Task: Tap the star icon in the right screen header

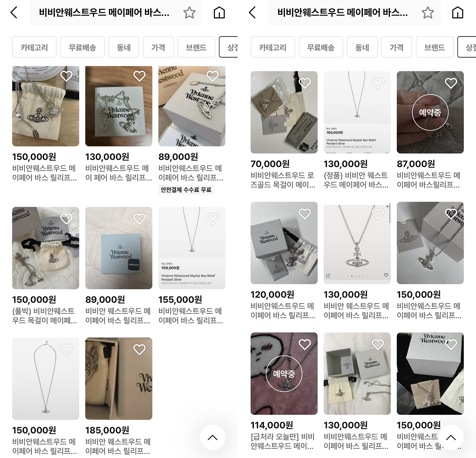Action: [x=428, y=13]
